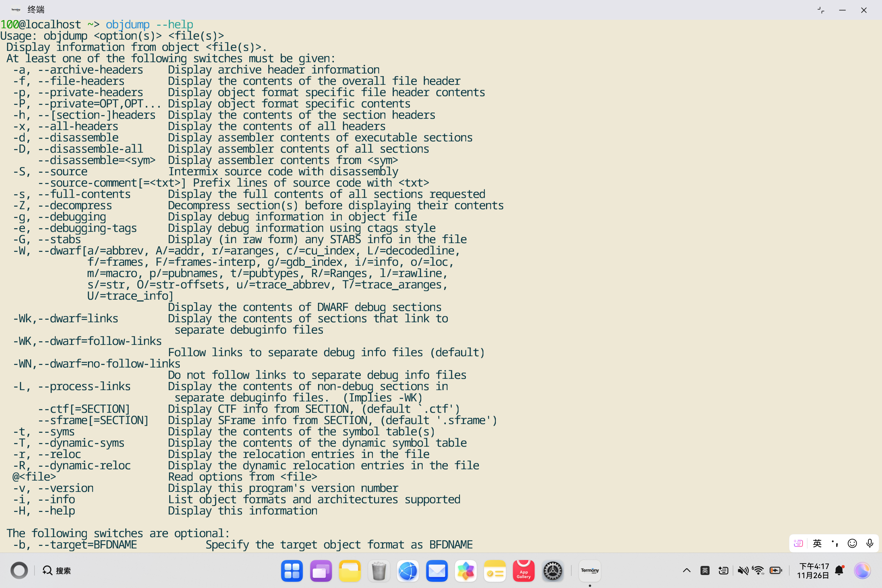
Task: Open the yellow Files folder app
Action: coord(349,571)
